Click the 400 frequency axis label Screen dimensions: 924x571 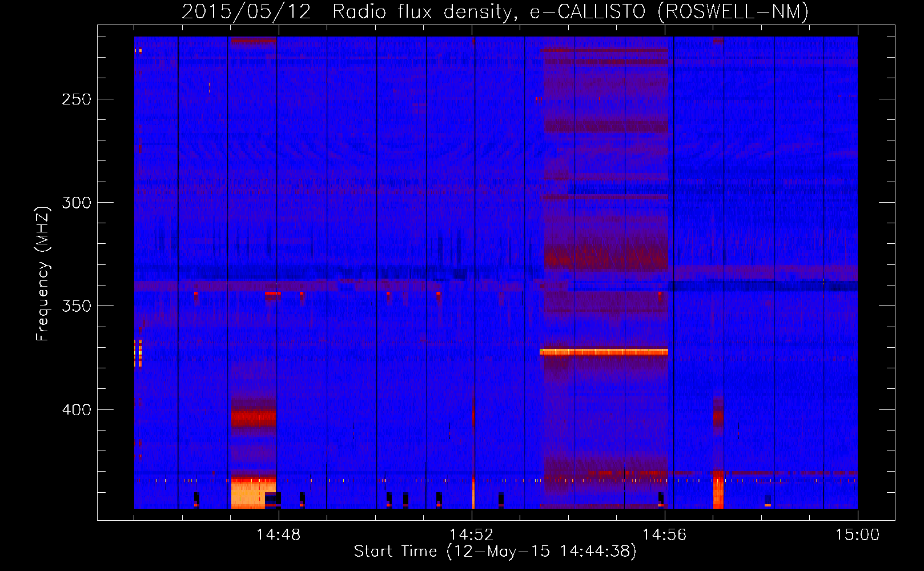coord(77,410)
